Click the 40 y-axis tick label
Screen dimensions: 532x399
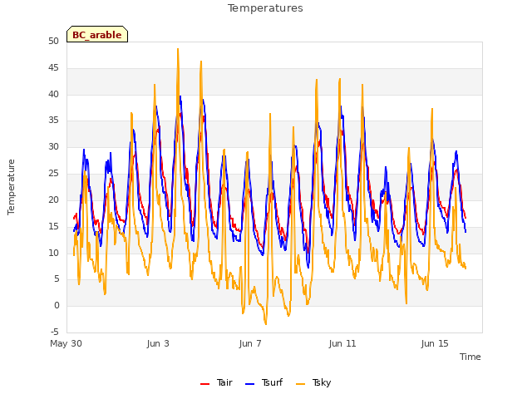53,94
